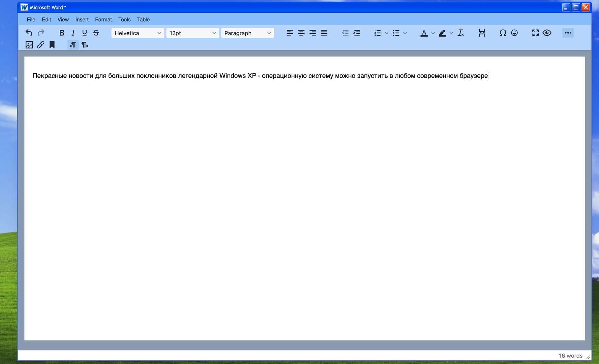599x364 pixels.
Task: Click the word "Пекрасные" in the document
Action: point(50,76)
